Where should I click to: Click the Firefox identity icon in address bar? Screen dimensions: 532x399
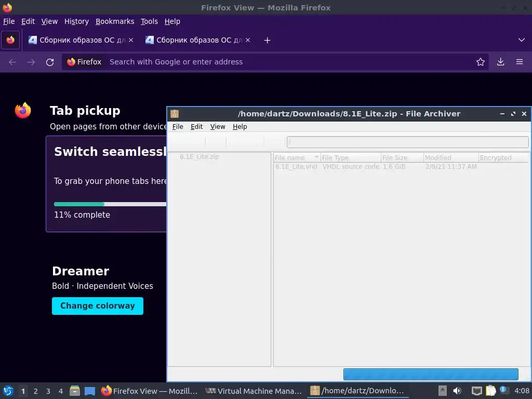click(84, 62)
